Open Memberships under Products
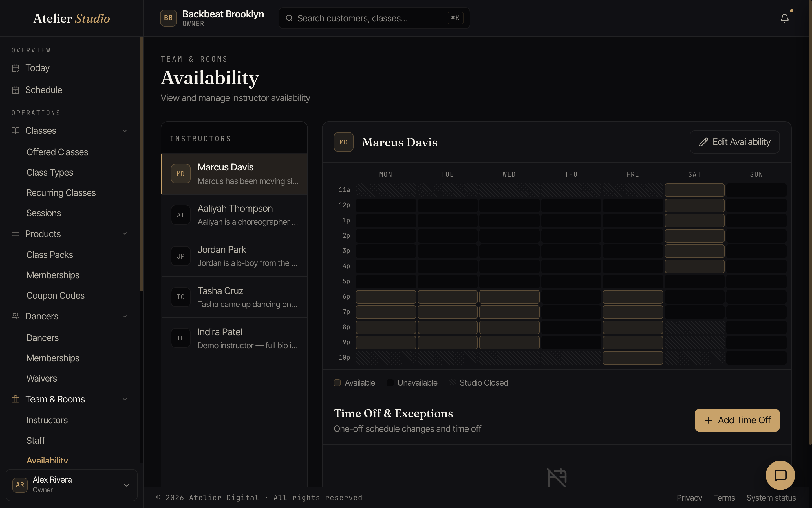This screenshot has width=812, height=508. pyautogui.click(x=53, y=275)
